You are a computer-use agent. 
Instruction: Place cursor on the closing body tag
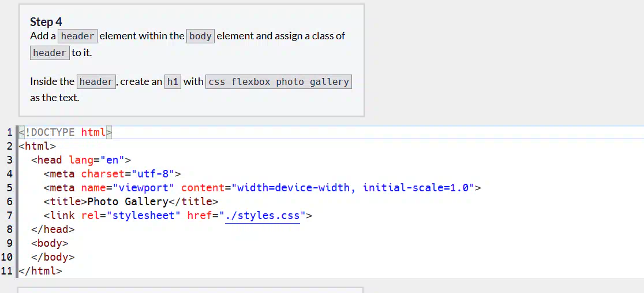pos(53,257)
